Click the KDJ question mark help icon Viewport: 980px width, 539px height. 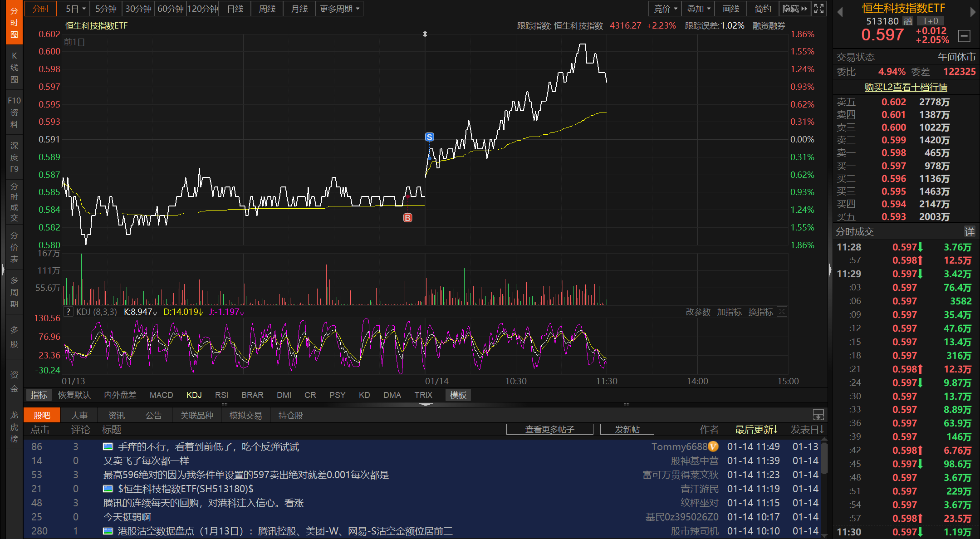click(68, 312)
